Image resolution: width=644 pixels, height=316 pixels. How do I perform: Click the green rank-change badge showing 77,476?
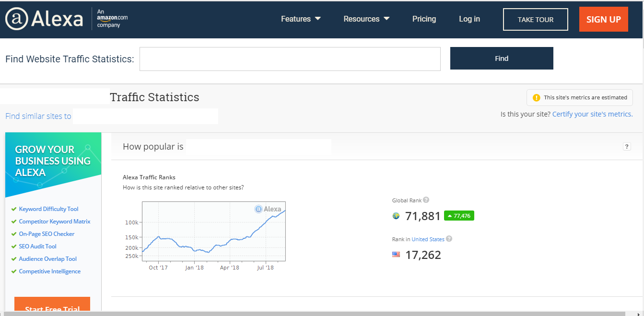(459, 216)
